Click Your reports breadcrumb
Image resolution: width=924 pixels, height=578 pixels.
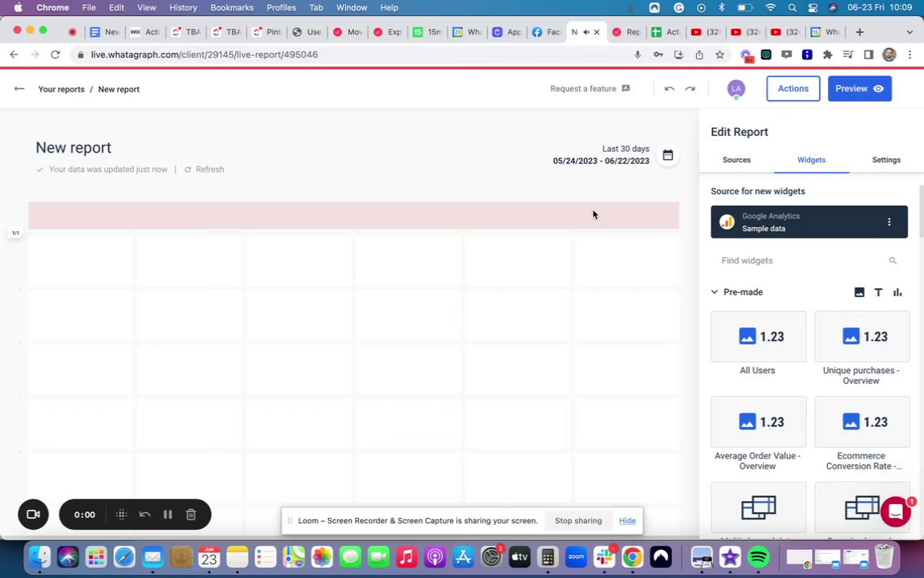point(61,89)
